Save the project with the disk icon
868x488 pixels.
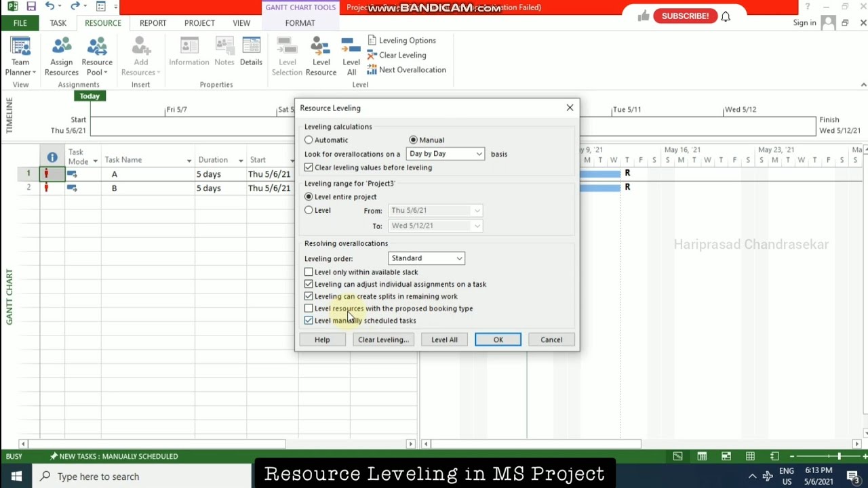31,7
